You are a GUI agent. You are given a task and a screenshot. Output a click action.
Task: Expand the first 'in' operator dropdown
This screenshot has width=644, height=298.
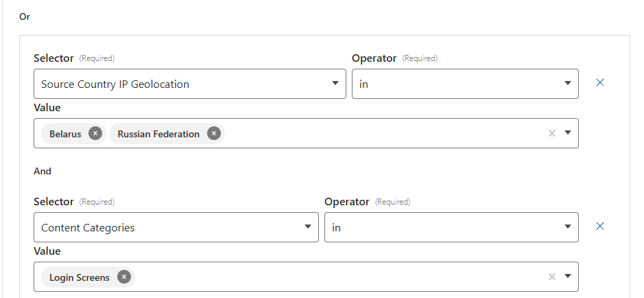[x=567, y=83]
